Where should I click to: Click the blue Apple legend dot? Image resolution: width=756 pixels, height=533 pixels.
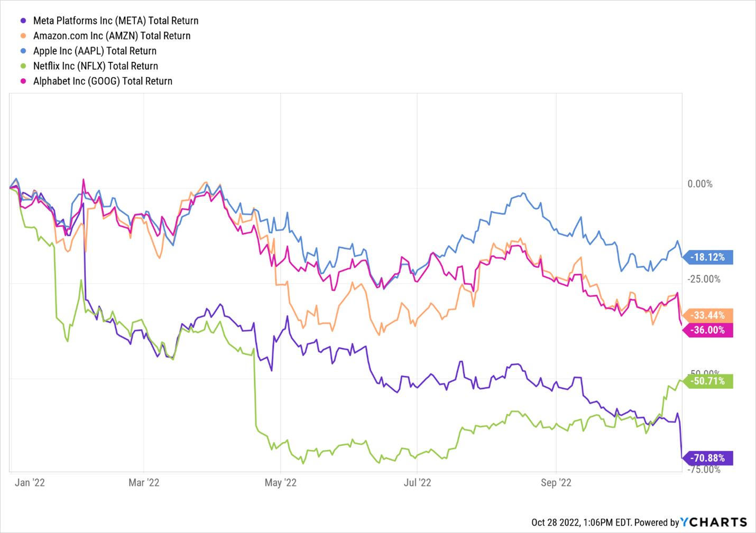(x=23, y=51)
